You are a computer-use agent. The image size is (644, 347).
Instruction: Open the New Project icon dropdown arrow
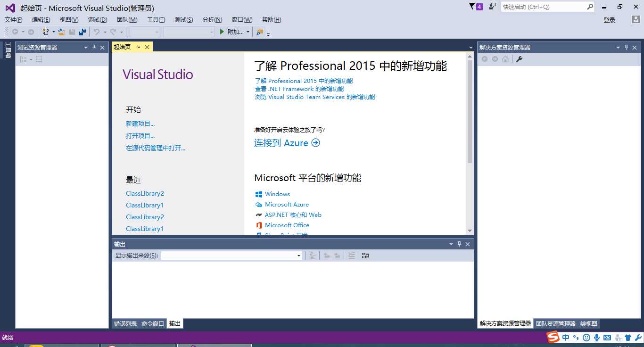[53, 32]
